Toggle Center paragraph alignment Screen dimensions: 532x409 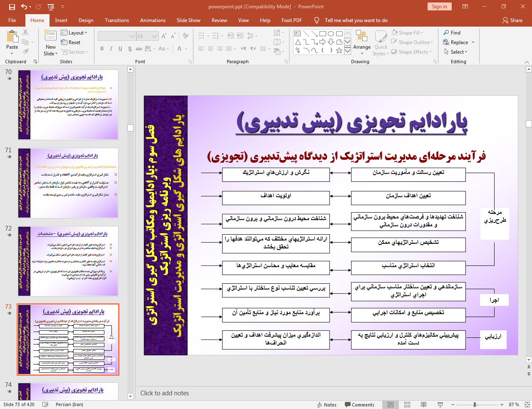point(210,49)
